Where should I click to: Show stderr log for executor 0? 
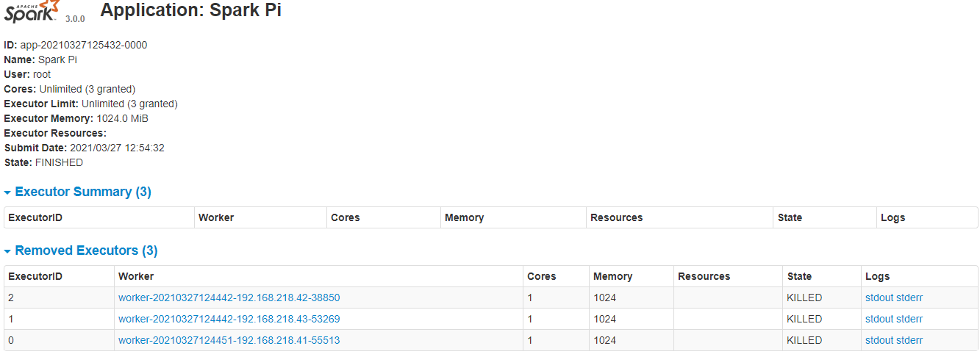click(x=909, y=340)
